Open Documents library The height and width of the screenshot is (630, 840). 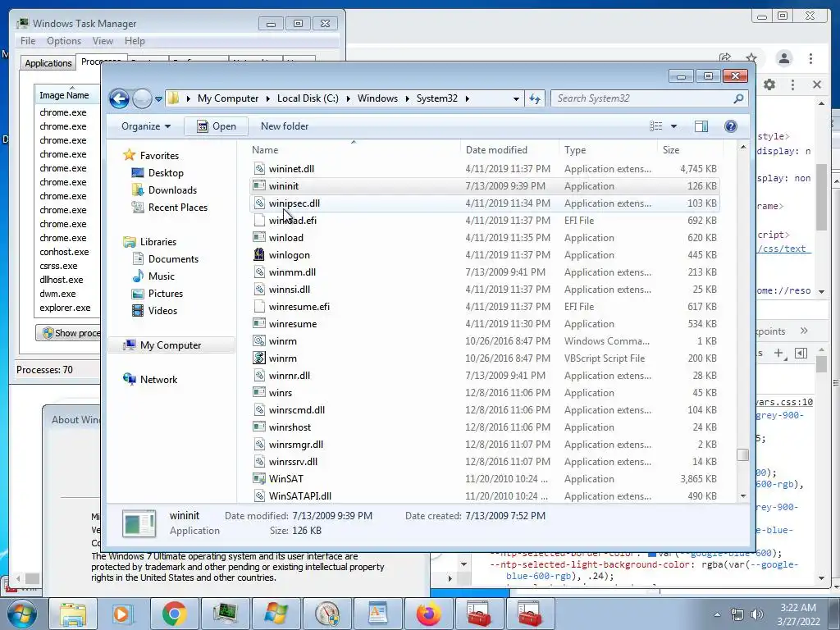pos(173,259)
